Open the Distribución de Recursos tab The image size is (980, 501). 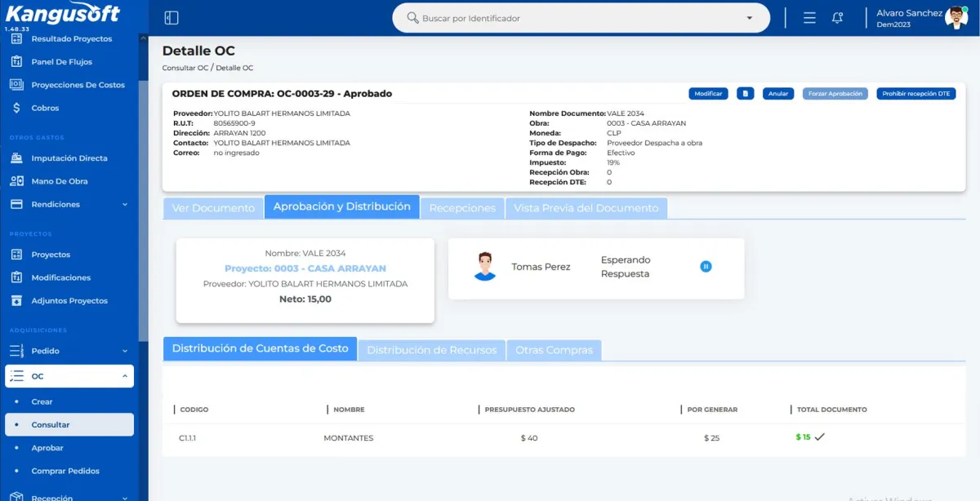[431, 350]
